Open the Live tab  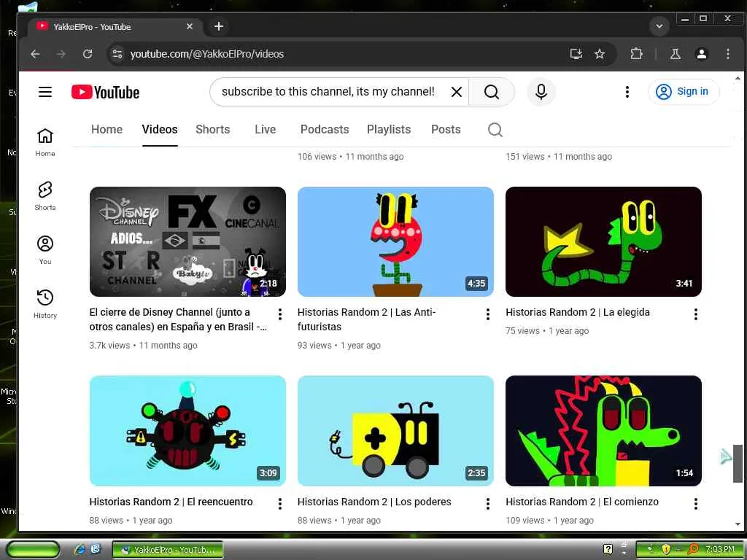(x=265, y=130)
